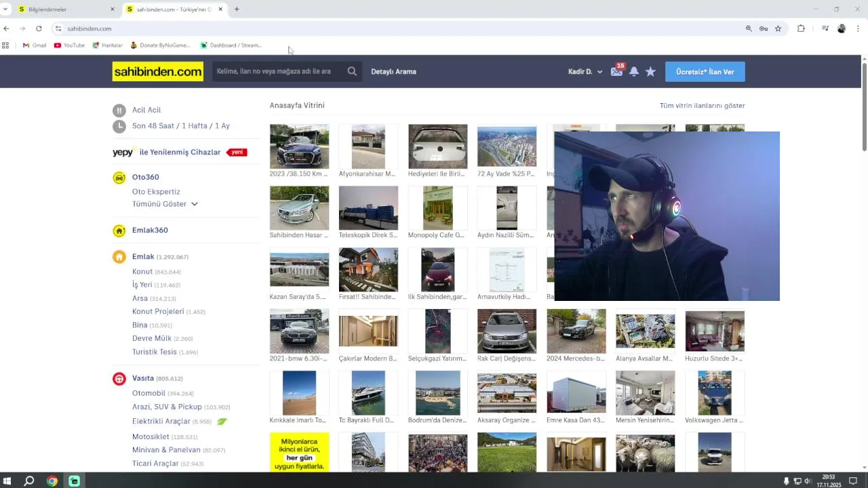The width and height of the screenshot is (868, 488).
Task: Open the 2023 /38.150 Km listing thumbnail
Action: [299, 146]
